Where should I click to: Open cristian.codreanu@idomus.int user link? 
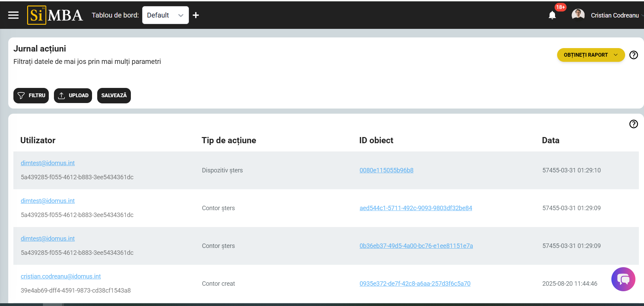[x=61, y=276]
